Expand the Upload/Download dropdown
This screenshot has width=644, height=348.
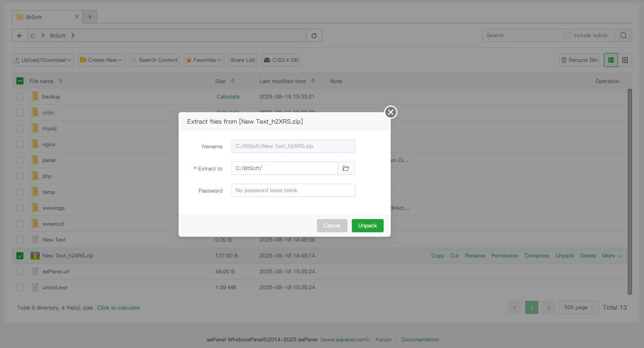43,60
